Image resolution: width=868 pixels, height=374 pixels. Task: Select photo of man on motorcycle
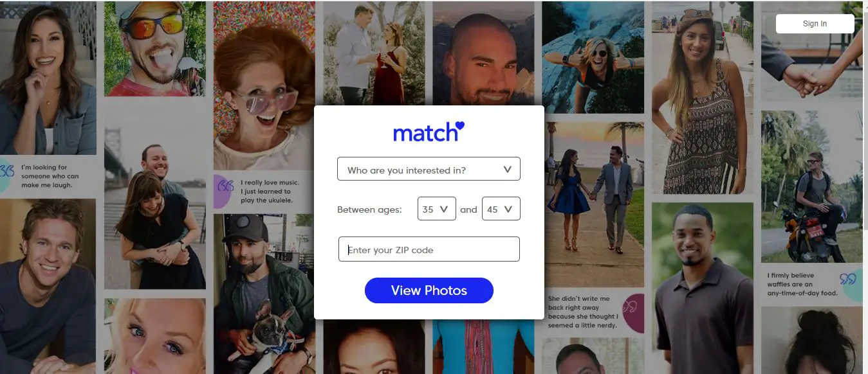coord(812,186)
